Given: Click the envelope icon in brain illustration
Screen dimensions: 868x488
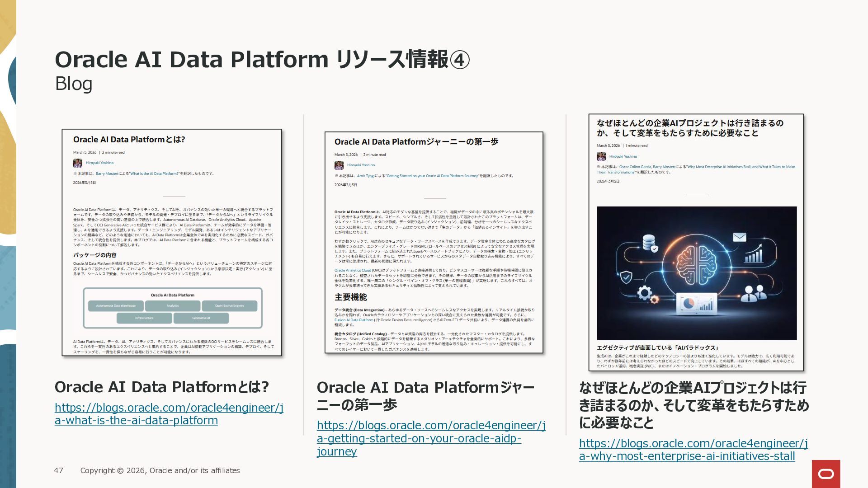Looking at the screenshot, I should pyautogui.click(x=739, y=237).
